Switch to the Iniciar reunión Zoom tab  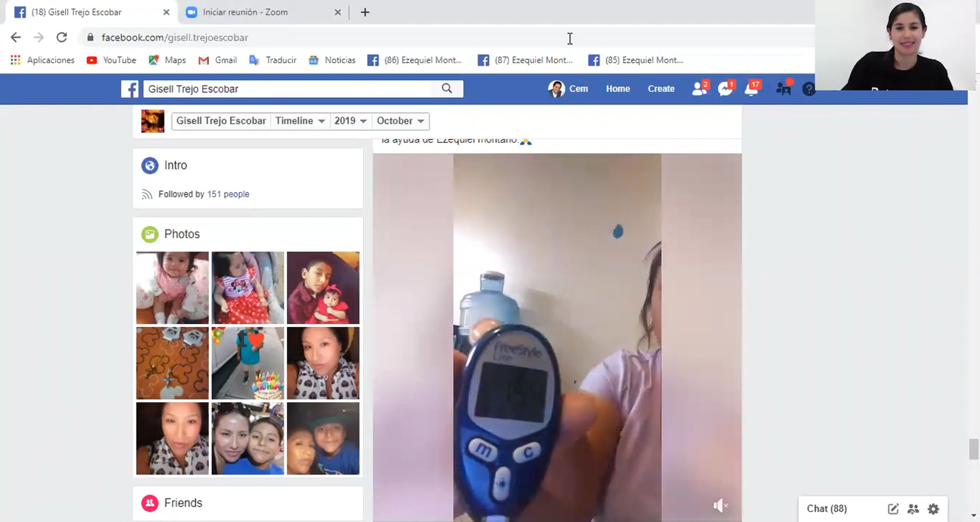point(245,12)
